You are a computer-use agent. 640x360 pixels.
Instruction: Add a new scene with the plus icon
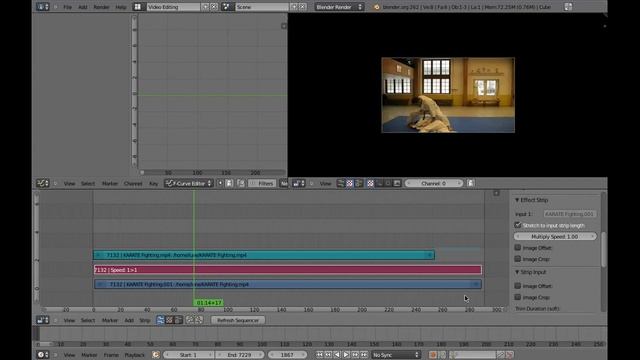(x=294, y=7)
